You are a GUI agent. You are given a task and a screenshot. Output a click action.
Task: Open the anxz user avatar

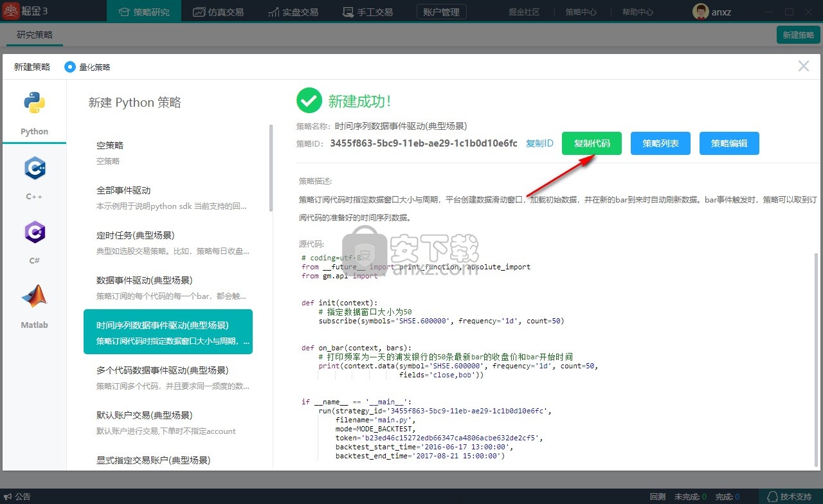pyautogui.click(x=700, y=12)
